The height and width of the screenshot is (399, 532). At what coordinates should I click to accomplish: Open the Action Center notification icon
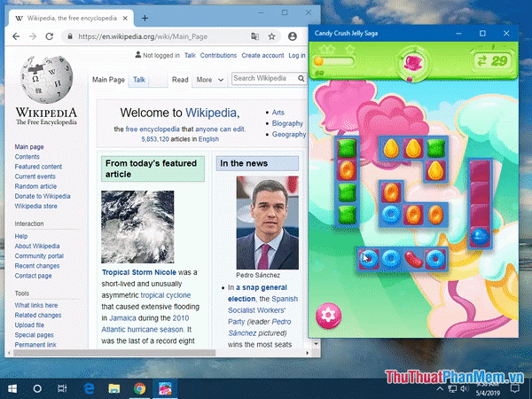click(515, 389)
